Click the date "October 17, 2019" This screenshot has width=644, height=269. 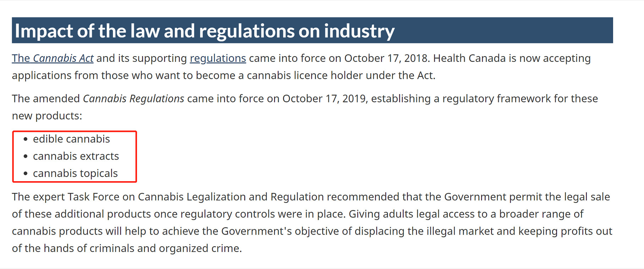tap(324, 98)
